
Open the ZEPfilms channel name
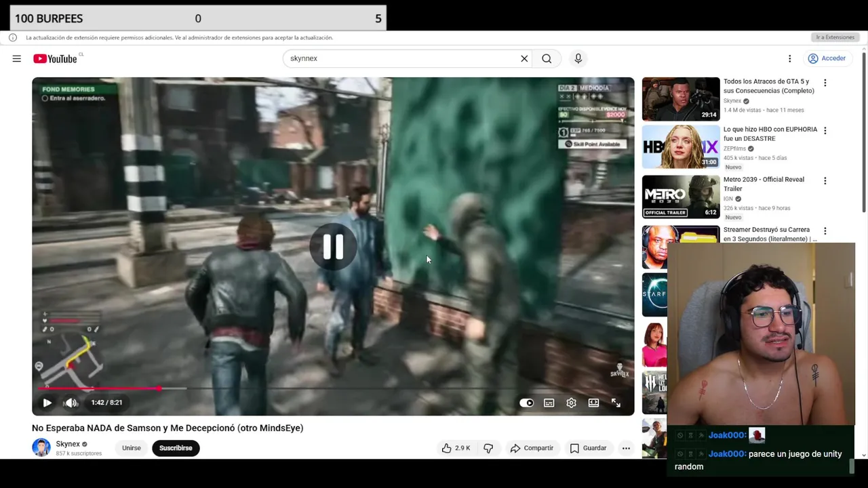coord(734,148)
